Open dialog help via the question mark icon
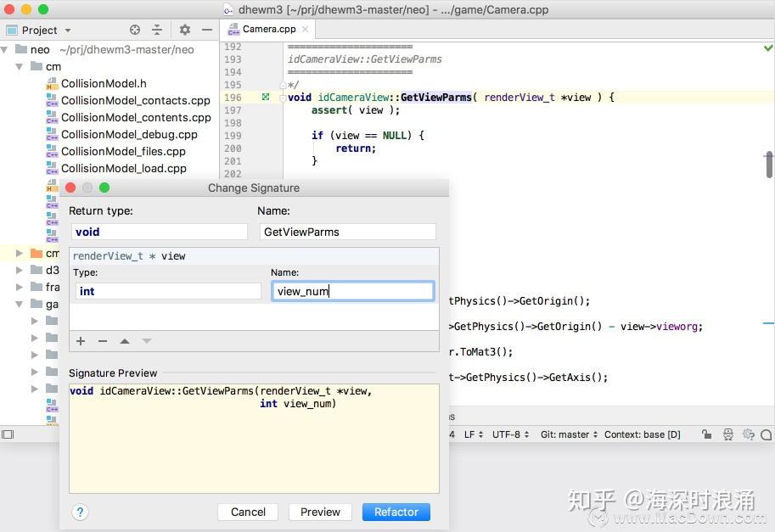This screenshot has height=532, width=775. pyautogui.click(x=80, y=512)
